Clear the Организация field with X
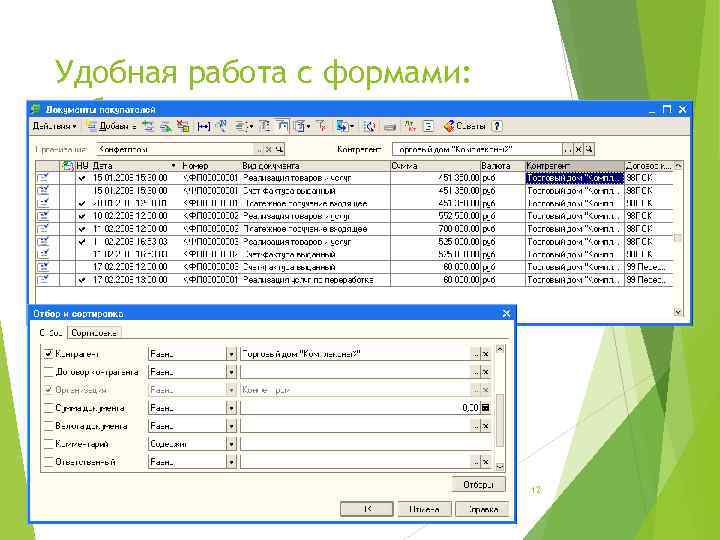The width and height of the screenshot is (720, 540). coord(269,150)
